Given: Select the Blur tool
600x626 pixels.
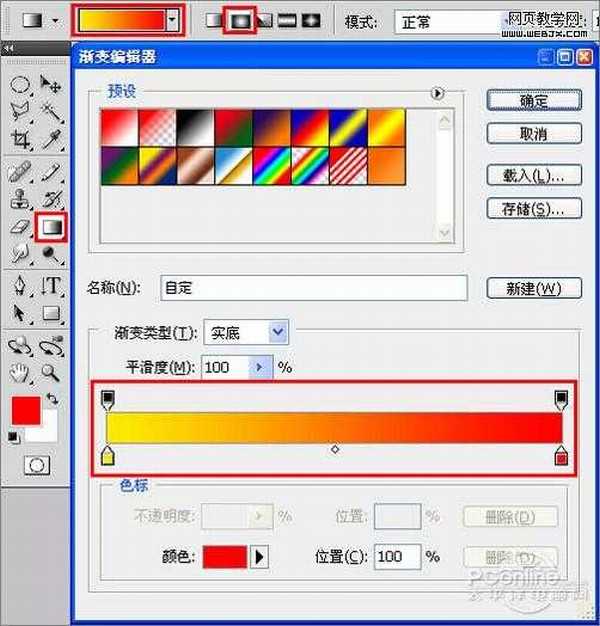Looking at the screenshot, I should 20,253.
